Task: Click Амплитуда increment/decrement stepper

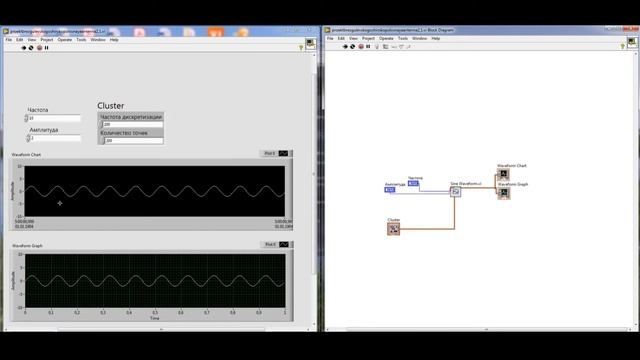Action: click(x=28, y=138)
